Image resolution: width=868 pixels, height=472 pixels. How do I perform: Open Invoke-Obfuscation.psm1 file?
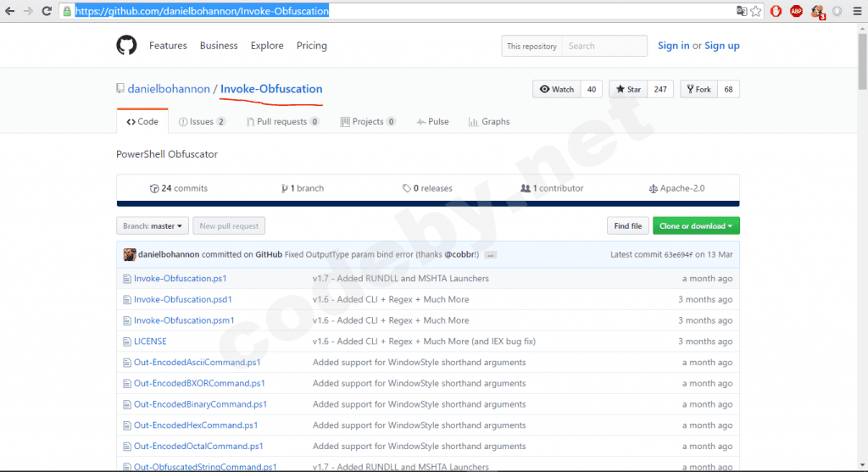pyautogui.click(x=184, y=320)
